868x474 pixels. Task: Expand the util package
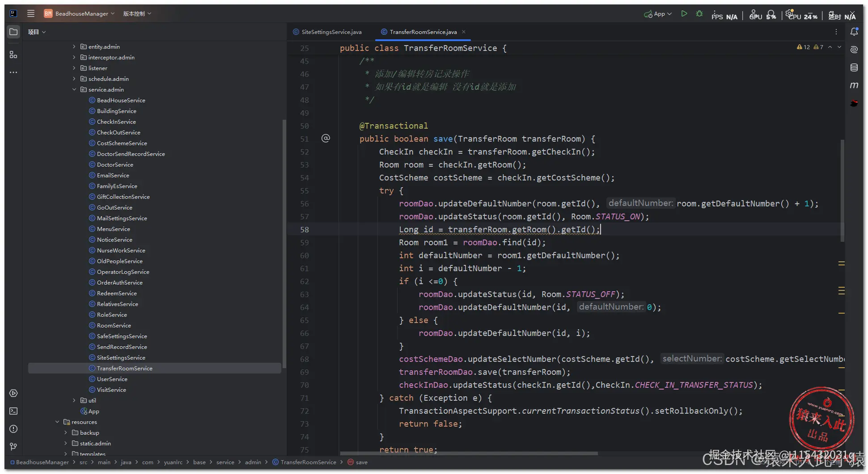[x=74, y=400]
